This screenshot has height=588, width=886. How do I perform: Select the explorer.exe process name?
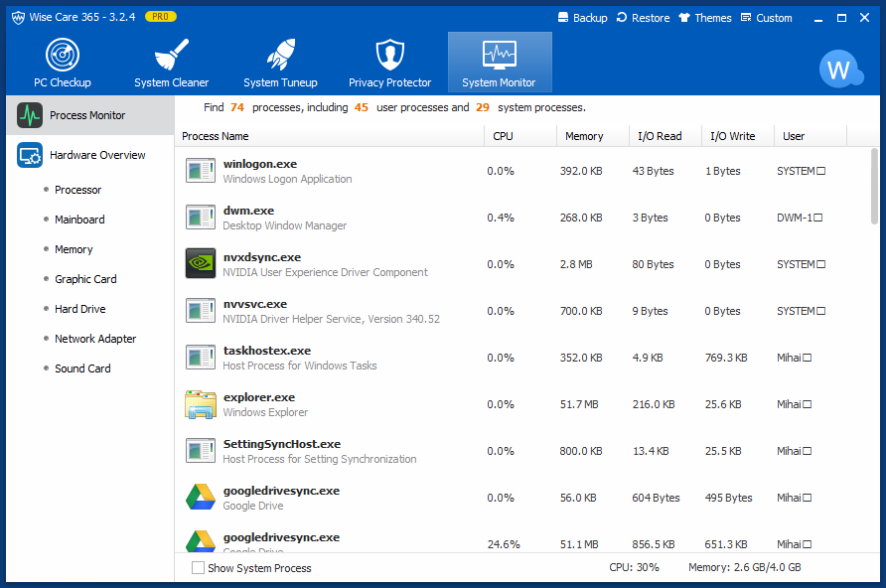(259, 397)
